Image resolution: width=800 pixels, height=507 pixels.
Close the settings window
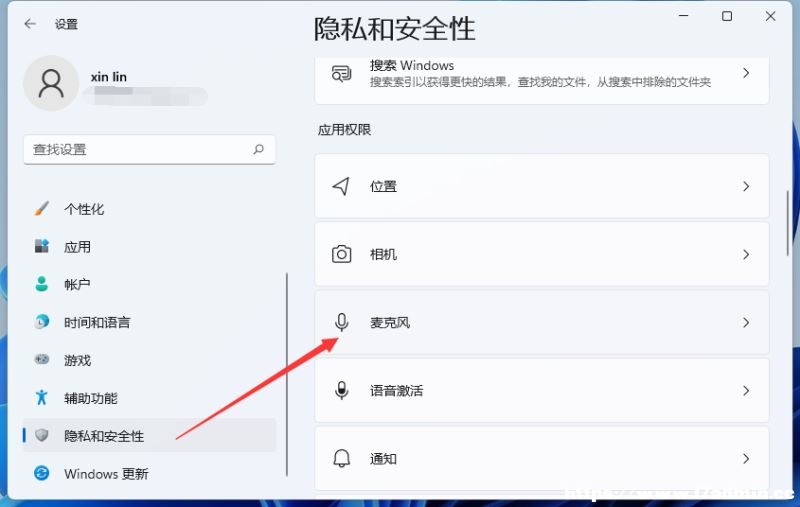tap(770, 16)
